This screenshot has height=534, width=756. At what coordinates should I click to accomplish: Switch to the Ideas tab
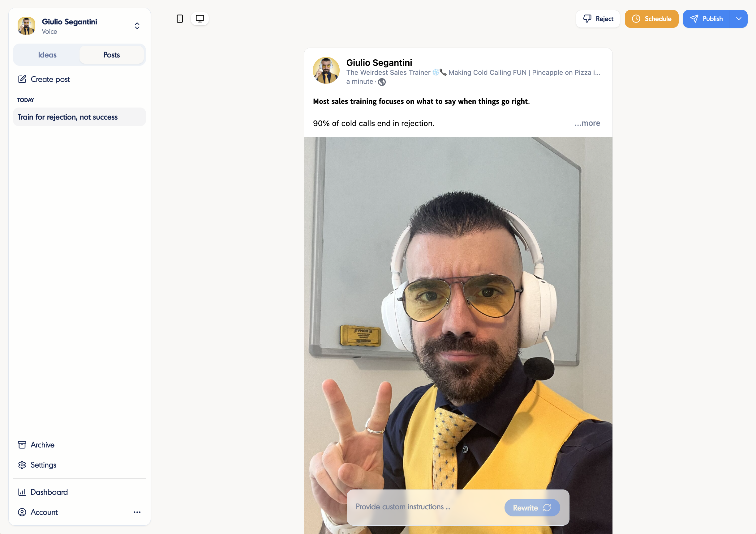47,55
